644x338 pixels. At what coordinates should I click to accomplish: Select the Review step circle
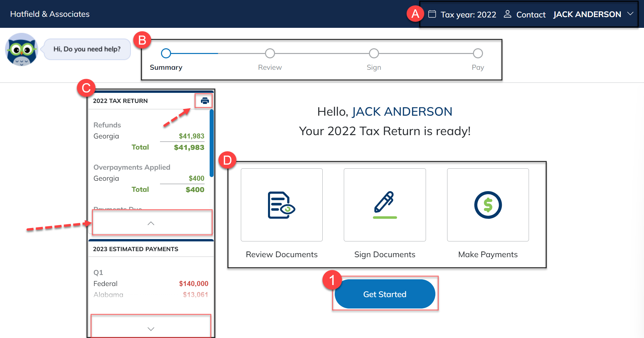(270, 53)
